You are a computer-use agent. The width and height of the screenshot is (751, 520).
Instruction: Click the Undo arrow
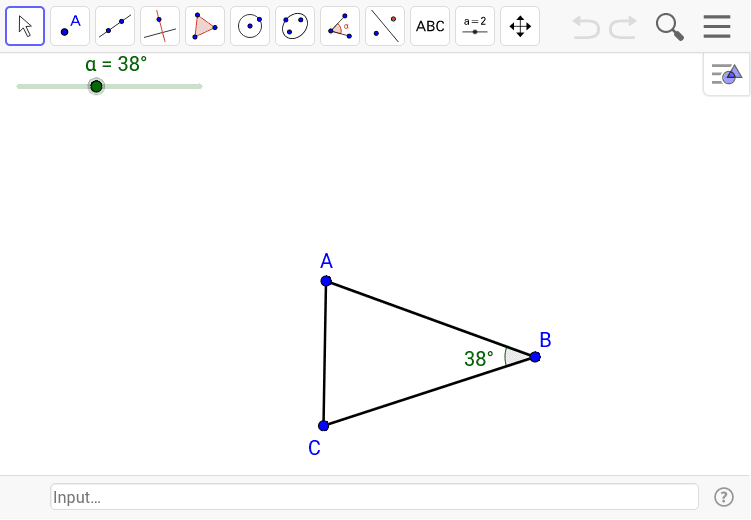point(586,27)
